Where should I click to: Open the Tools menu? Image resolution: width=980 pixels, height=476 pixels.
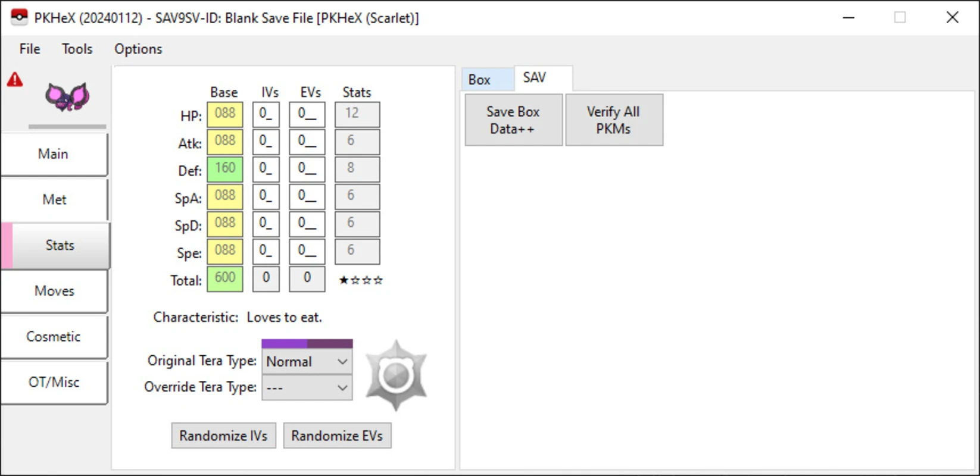(x=77, y=49)
